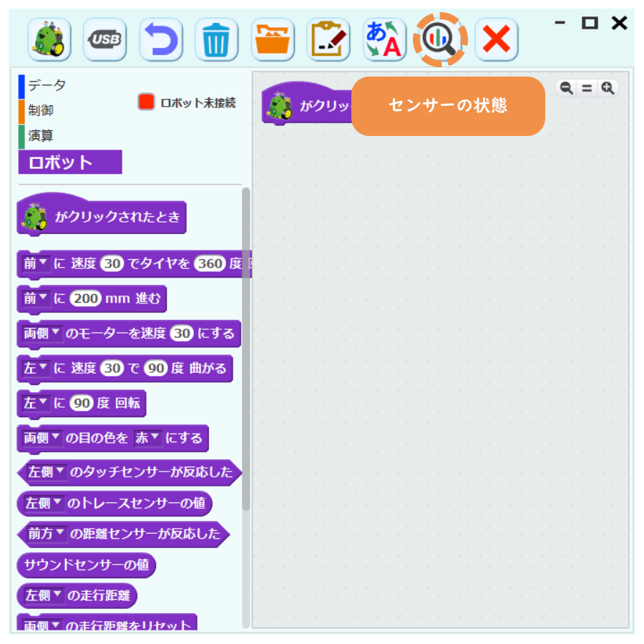
Task: Undo the last action with blue arrow
Action: 161,39
